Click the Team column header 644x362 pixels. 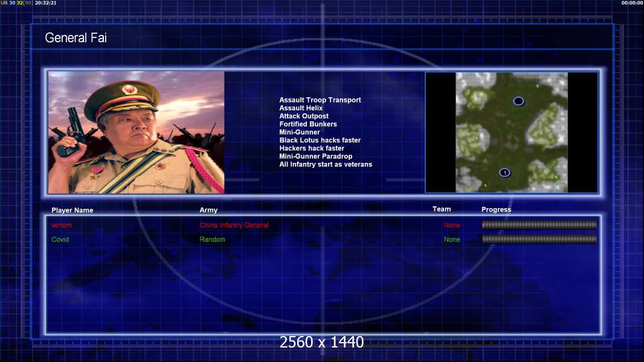(442, 209)
